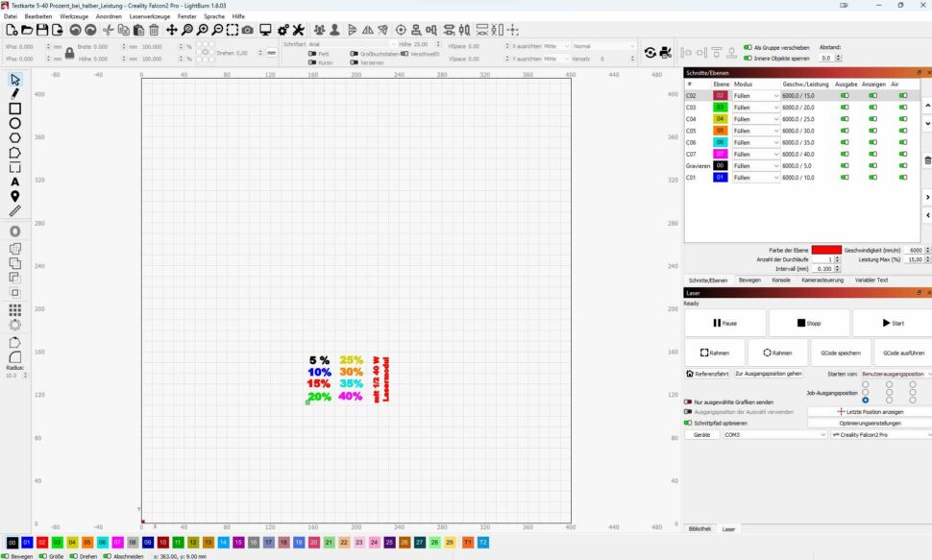Click the aspect ratio lock icon
This screenshot has width=932, height=560.
pyautogui.click(x=69, y=53)
